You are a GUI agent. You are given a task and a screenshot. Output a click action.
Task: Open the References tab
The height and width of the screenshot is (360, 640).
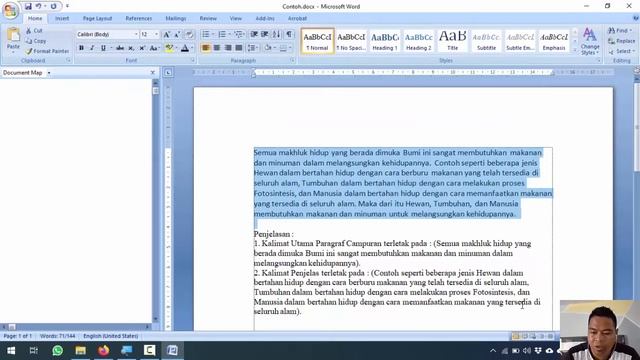tap(139, 18)
